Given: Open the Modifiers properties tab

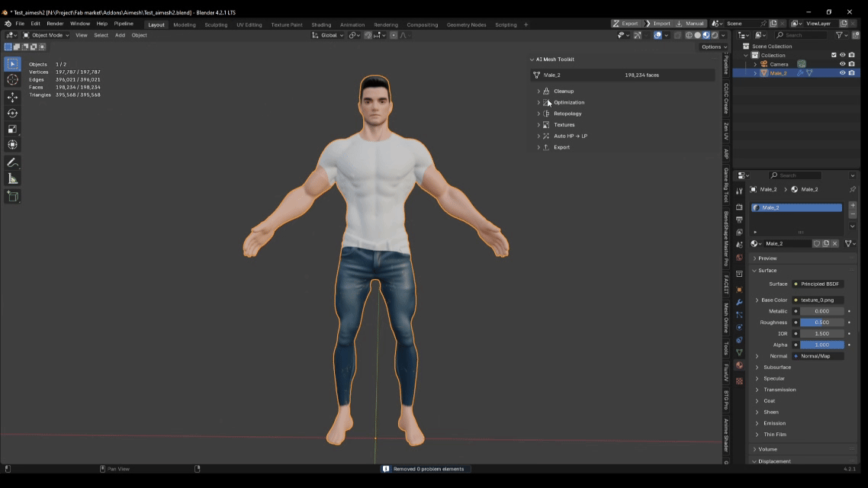Looking at the screenshot, I should (740, 303).
